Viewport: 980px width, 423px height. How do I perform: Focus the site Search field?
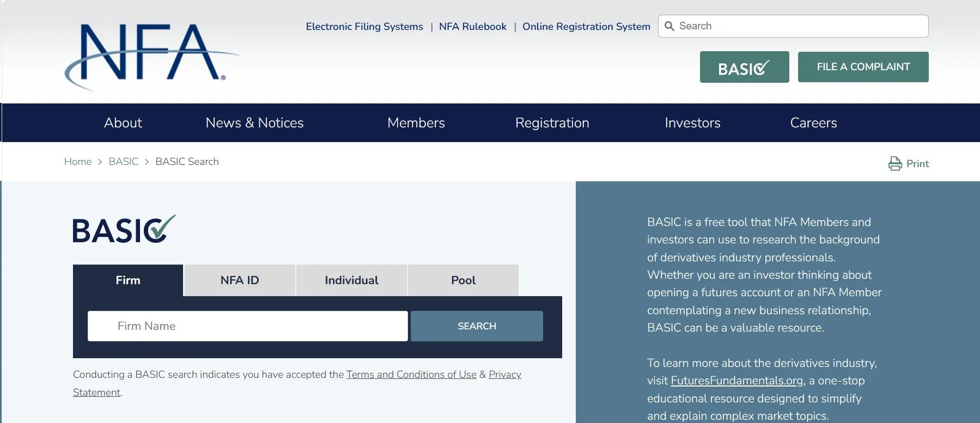coord(793,26)
